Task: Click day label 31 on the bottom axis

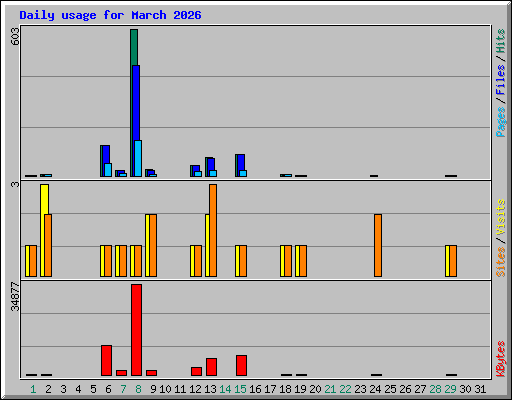Action: (x=480, y=389)
